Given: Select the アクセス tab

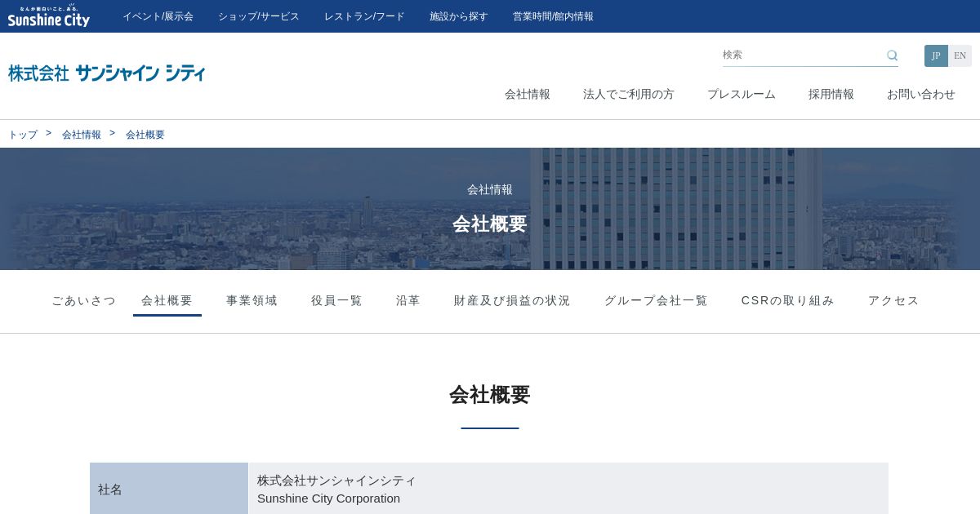Looking at the screenshot, I should click(893, 300).
